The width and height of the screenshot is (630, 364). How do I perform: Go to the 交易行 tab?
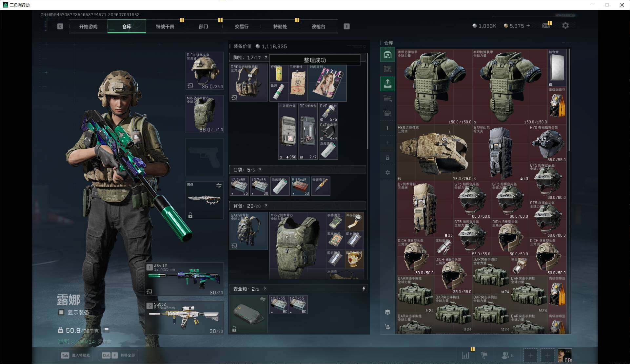[242, 27]
